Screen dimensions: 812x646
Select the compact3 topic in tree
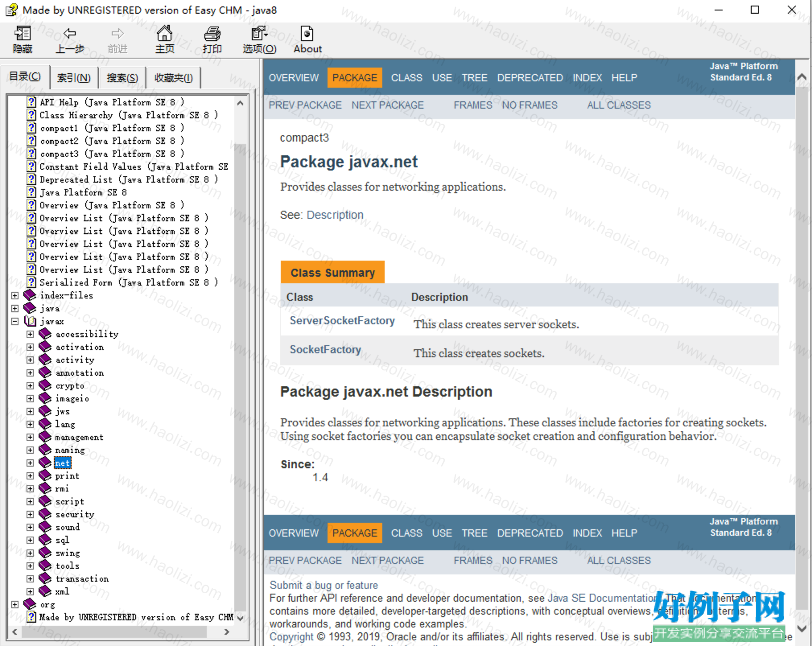coord(112,154)
